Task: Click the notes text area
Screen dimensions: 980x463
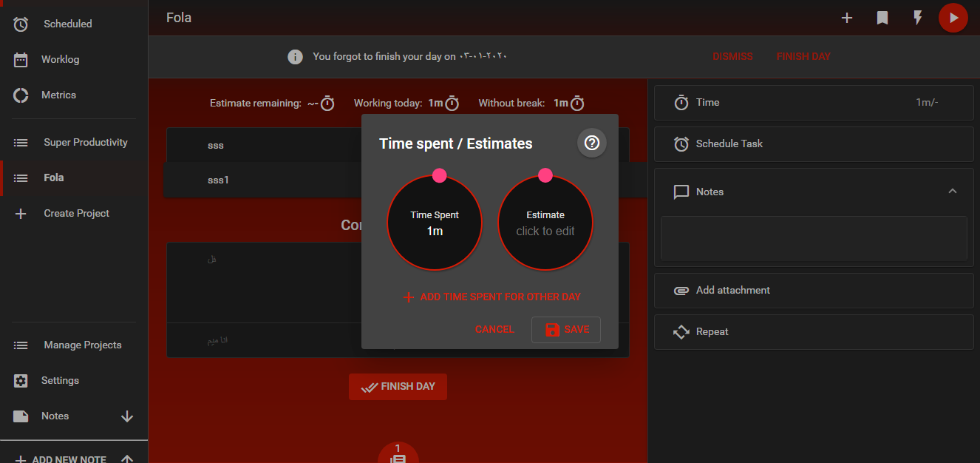Action: [x=814, y=238]
